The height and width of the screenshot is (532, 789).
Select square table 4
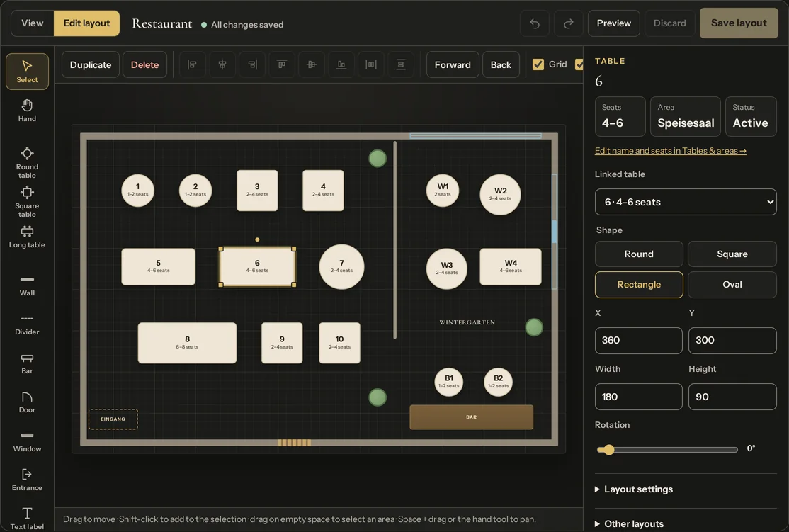[323, 191]
